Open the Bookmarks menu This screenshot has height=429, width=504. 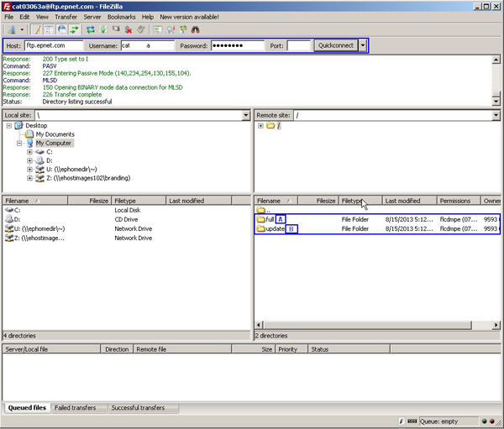coord(122,17)
